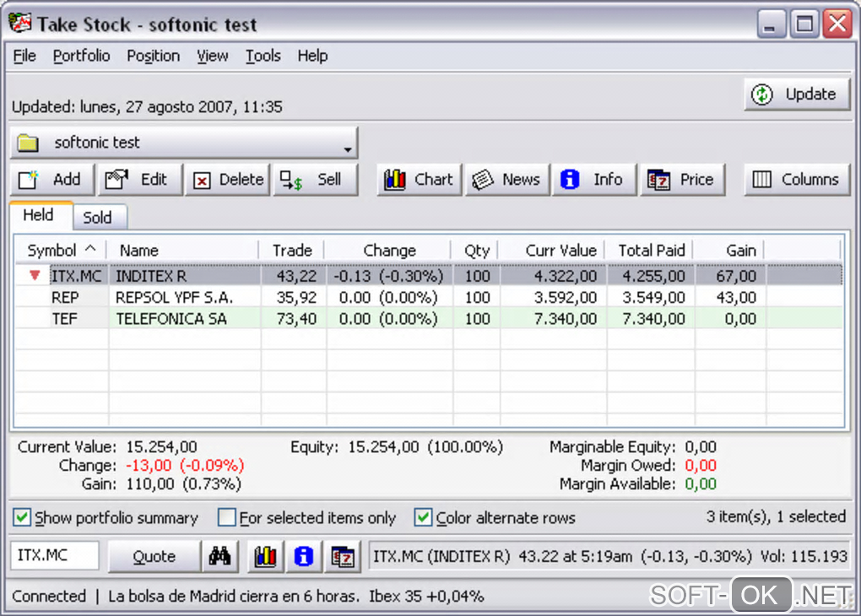Open News for selected stock
Image resolution: width=861 pixels, height=616 pixels.
point(507,180)
